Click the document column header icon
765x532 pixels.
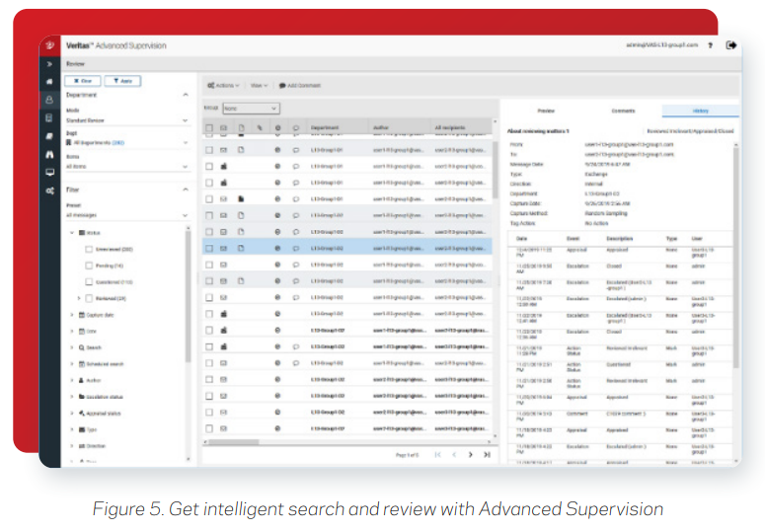coord(241,127)
